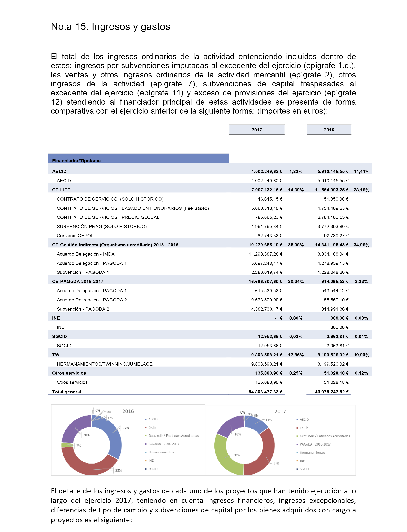Click the 'Total general' row label

click(x=67, y=392)
